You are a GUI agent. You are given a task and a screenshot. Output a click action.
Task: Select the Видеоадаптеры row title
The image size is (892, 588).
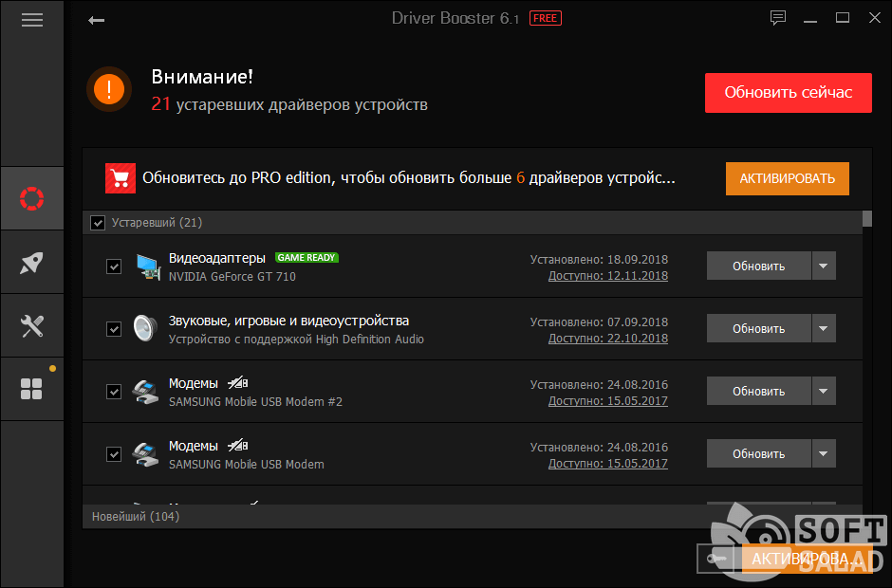point(216,258)
